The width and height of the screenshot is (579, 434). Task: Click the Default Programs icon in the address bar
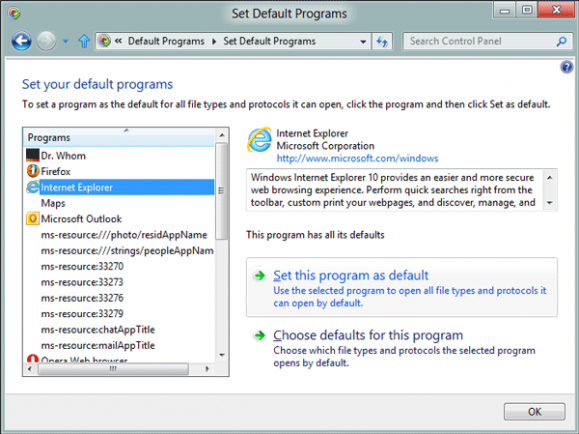[105, 41]
